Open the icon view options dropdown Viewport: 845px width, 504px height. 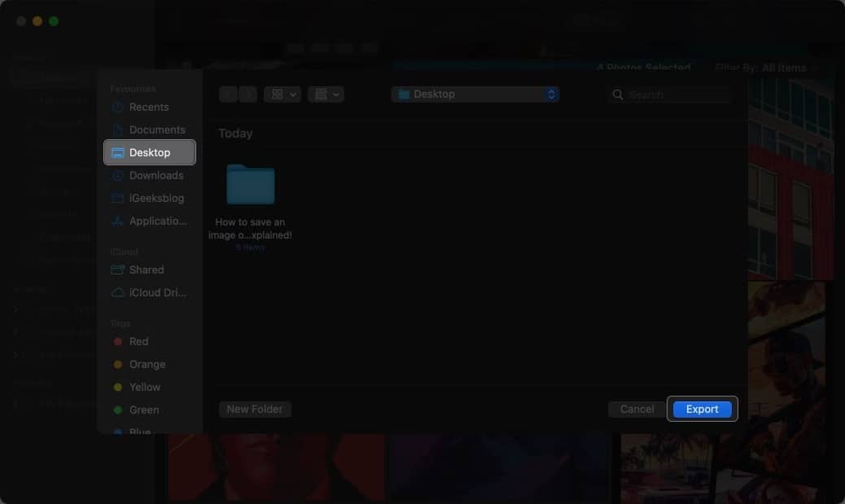pos(282,94)
